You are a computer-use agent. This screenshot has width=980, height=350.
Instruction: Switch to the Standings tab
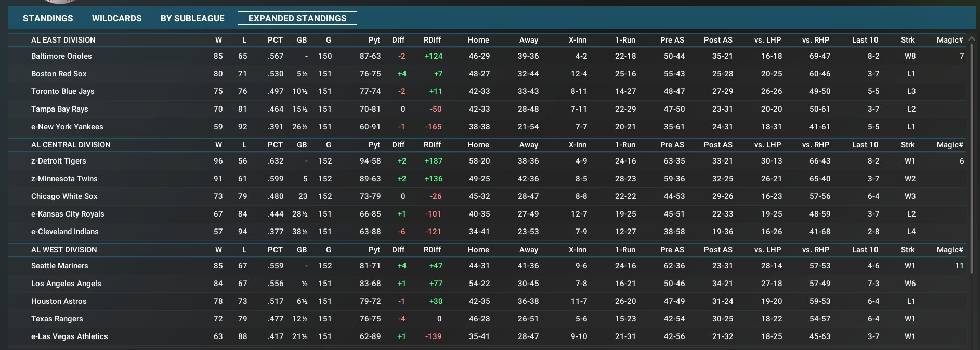(x=48, y=18)
